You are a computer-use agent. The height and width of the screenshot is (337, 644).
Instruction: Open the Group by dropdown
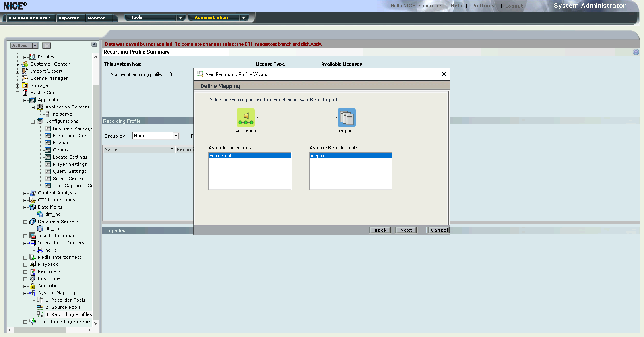175,136
